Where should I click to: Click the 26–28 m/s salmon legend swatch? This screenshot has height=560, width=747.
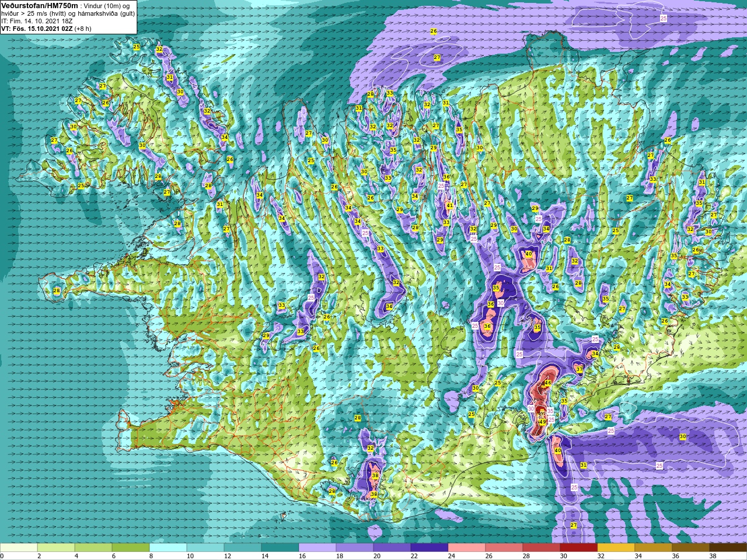tap(504, 547)
